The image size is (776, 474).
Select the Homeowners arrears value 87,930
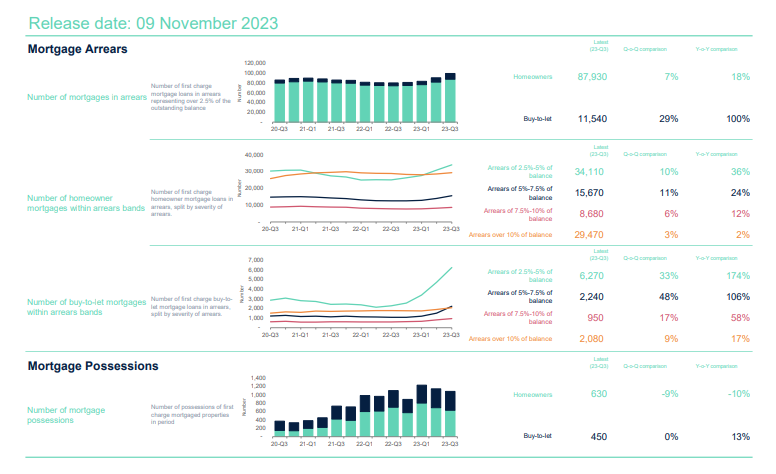[592, 77]
